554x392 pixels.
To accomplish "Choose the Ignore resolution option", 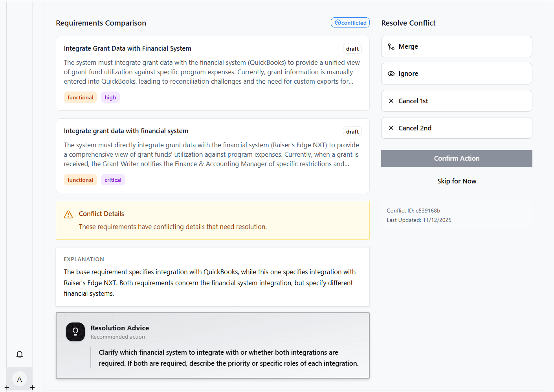I will click(457, 73).
